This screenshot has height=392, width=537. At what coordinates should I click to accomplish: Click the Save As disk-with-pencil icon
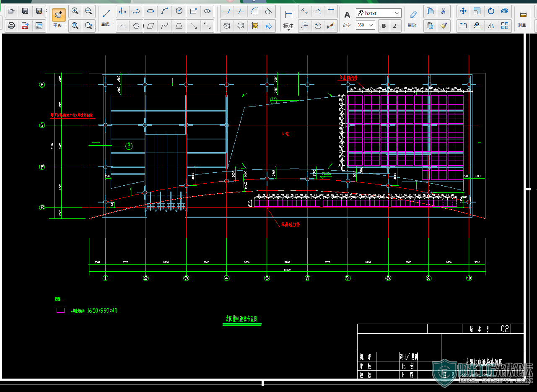(39, 11)
